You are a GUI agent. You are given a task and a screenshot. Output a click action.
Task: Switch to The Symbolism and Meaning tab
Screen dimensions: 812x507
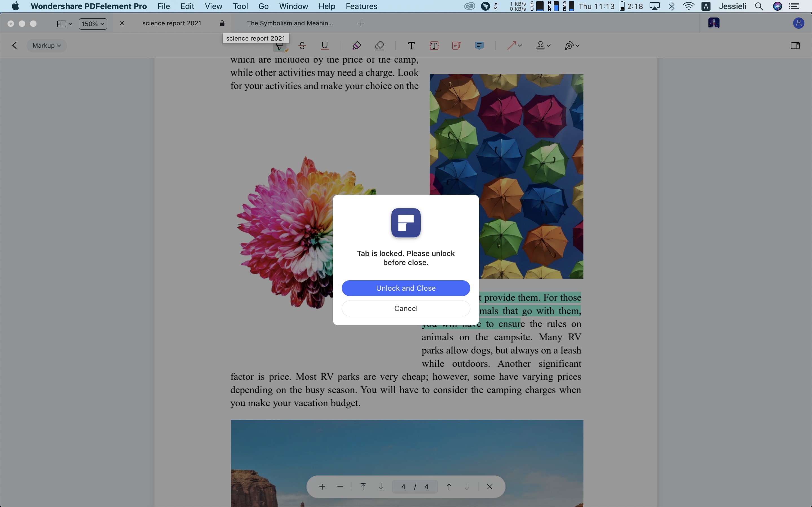pyautogui.click(x=290, y=23)
